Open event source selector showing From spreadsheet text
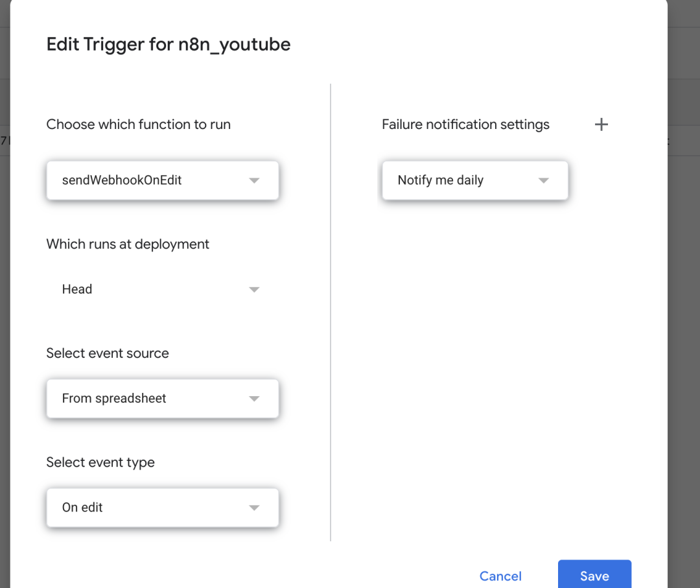 [x=114, y=399]
